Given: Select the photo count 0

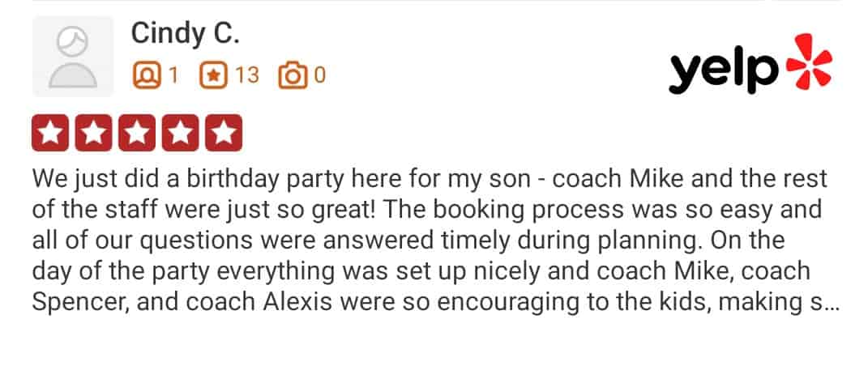Looking at the screenshot, I should tap(319, 75).
